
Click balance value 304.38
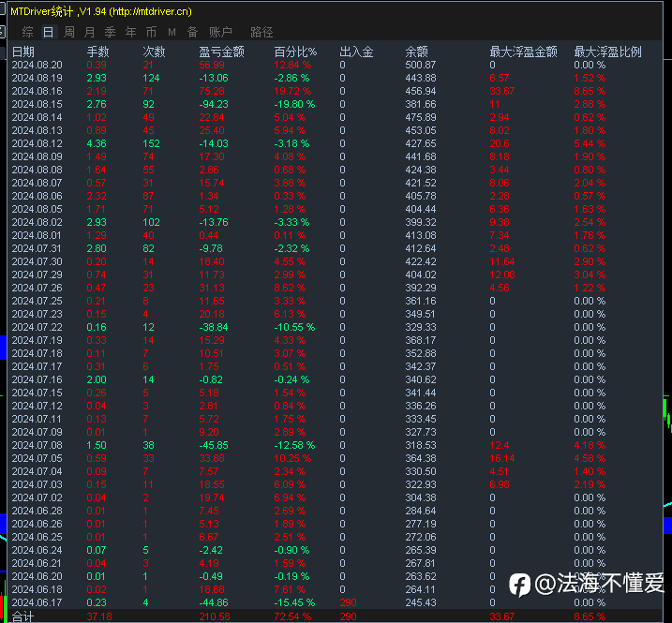(421, 497)
